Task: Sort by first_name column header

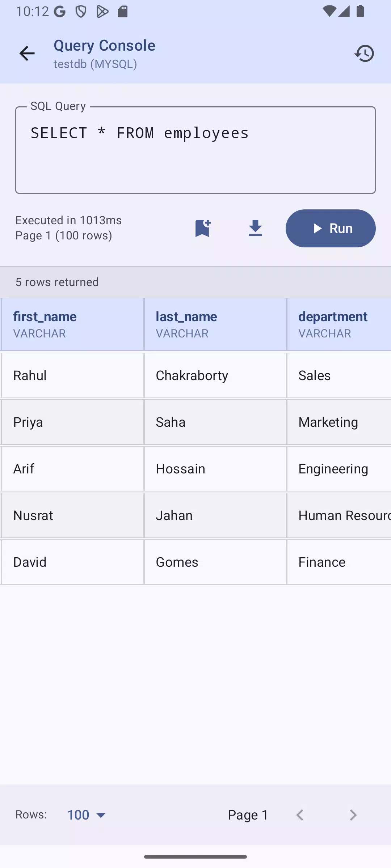Action: 72,324
